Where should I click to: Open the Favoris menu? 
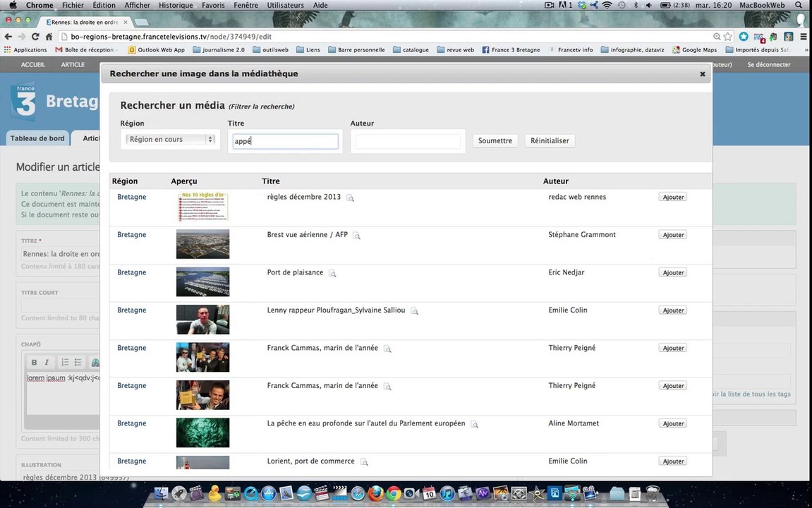point(213,5)
